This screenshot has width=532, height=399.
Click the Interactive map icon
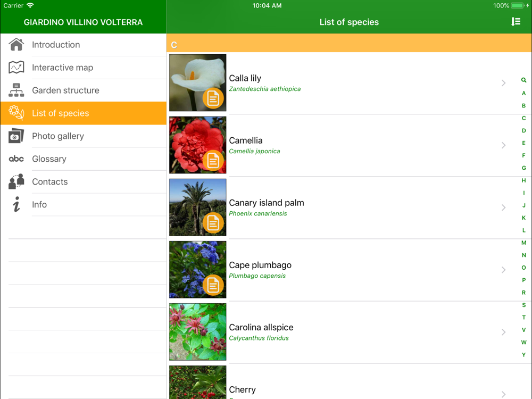click(16, 67)
